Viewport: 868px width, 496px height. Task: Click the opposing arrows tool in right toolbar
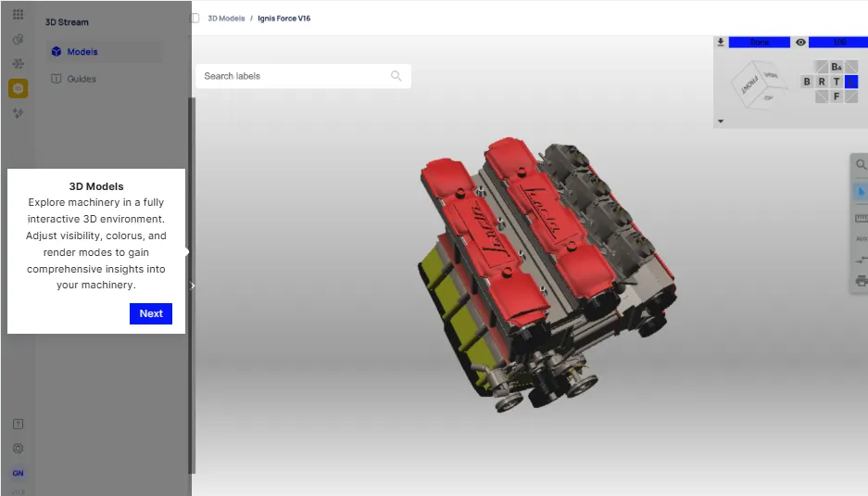pos(862,260)
